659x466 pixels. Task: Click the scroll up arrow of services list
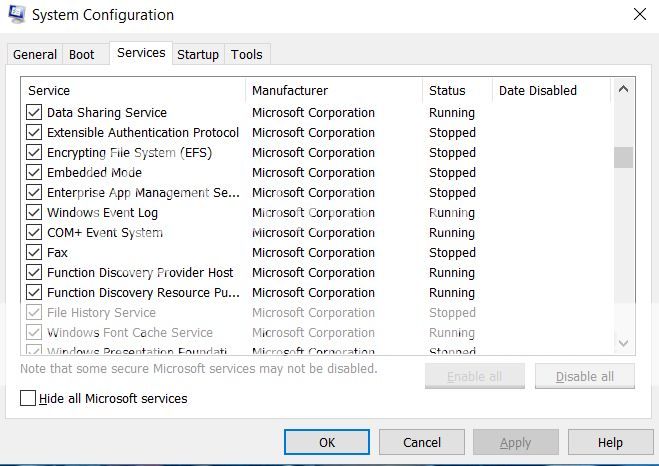click(x=624, y=89)
